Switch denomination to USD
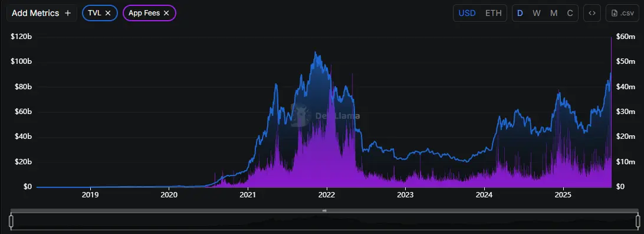Image resolution: width=644 pixels, height=234 pixels. click(x=467, y=13)
